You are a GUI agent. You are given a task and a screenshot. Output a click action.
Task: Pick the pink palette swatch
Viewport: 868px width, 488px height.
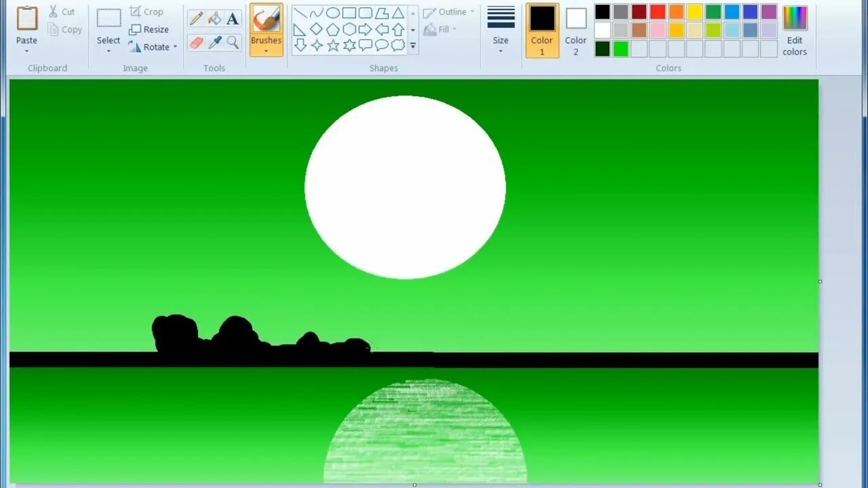[x=658, y=30]
